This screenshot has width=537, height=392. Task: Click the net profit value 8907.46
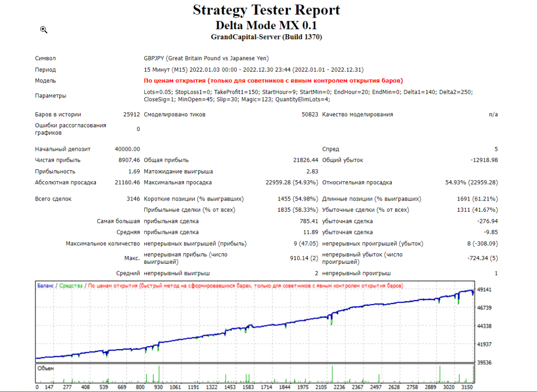129,160
